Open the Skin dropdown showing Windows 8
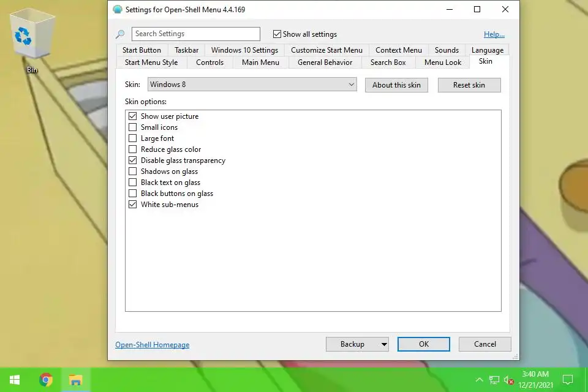The height and width of the screenshot is (392, 588). (x=252, y=85)
